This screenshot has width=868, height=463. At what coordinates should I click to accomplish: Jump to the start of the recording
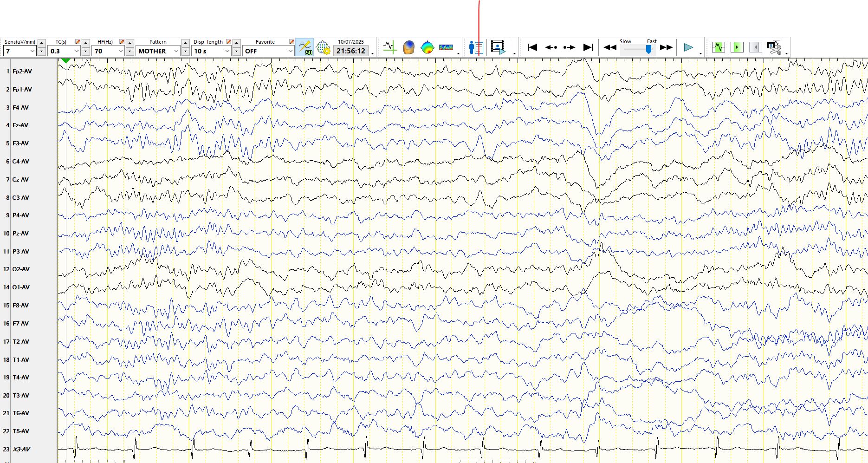point(532,47)
